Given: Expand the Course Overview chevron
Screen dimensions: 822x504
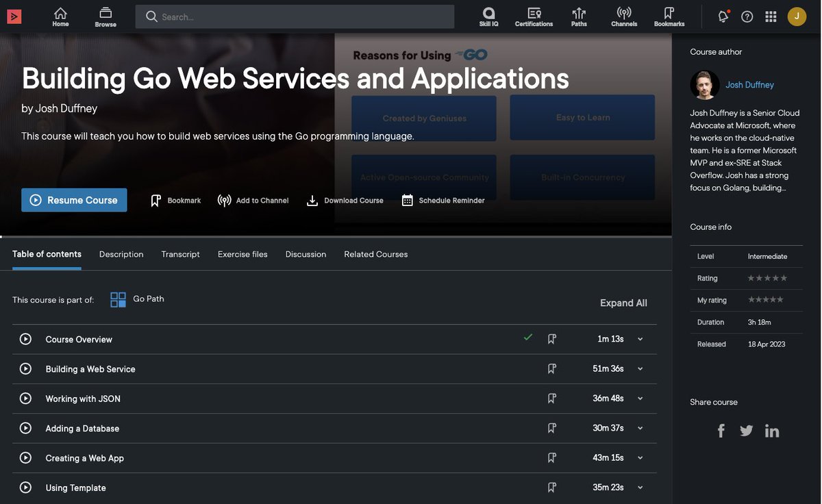Looking at the screenshot, I should 640,339.
